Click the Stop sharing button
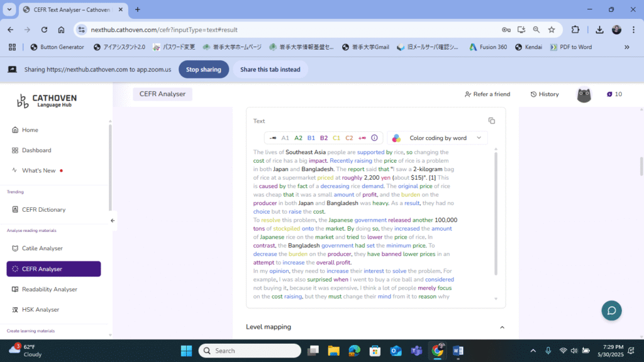644x362 pixels. coord(203,69)
